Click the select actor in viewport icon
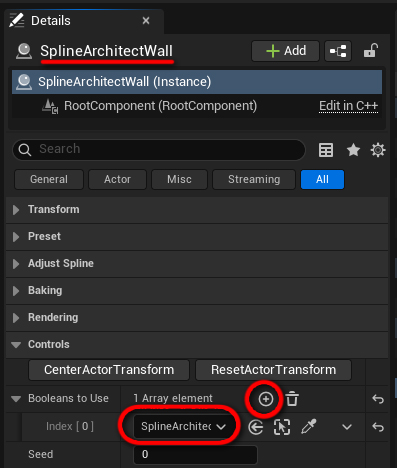 (282, 427)
